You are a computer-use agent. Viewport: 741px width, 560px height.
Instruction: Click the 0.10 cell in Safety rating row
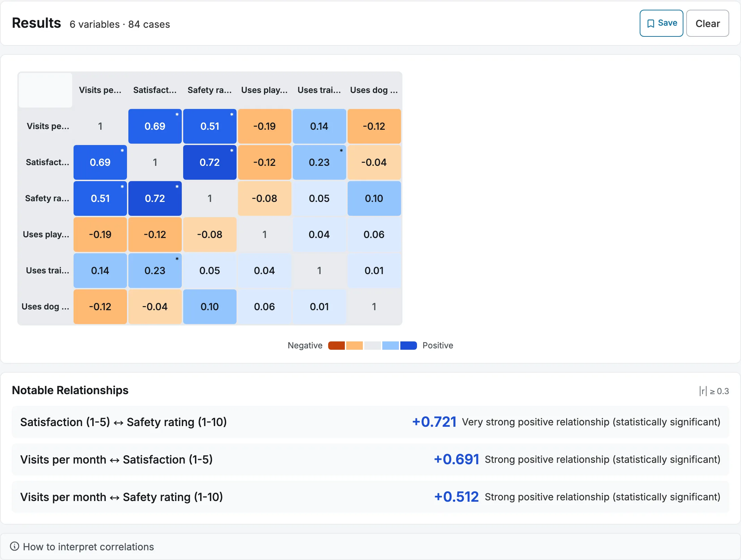point(374,198)
